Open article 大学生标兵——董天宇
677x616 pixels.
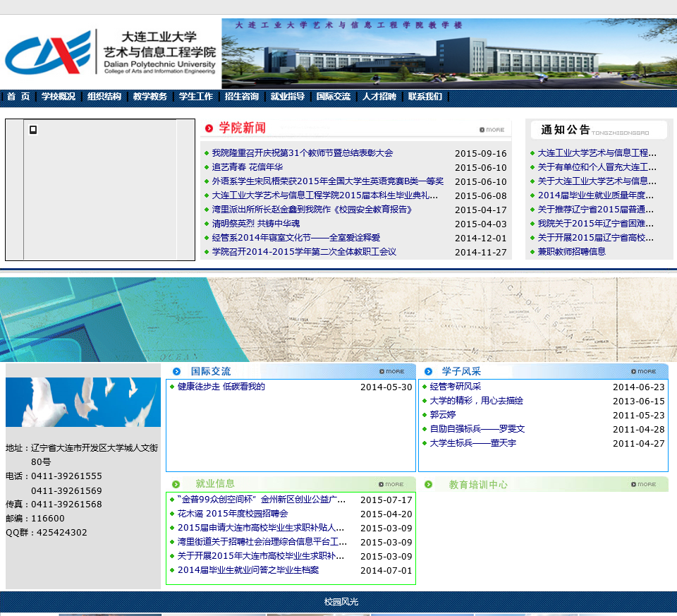[472, 443]
